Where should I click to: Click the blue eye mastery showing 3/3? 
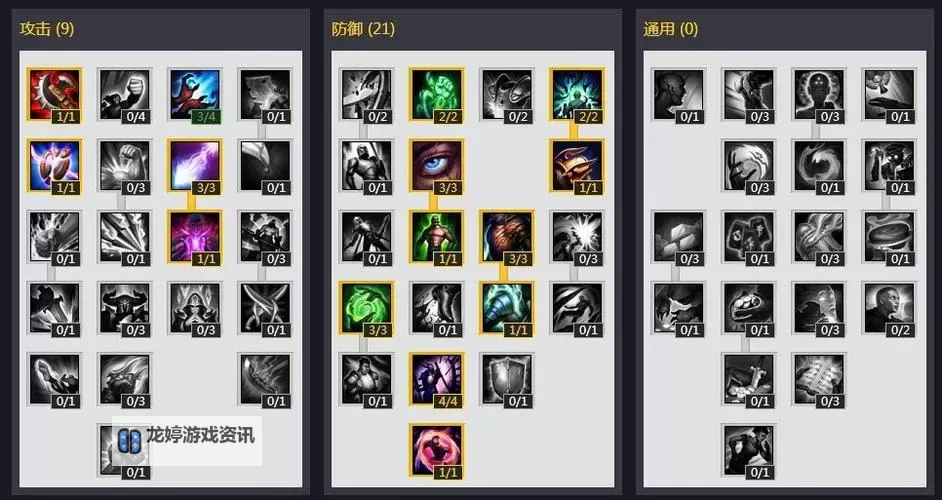[437, 166]
